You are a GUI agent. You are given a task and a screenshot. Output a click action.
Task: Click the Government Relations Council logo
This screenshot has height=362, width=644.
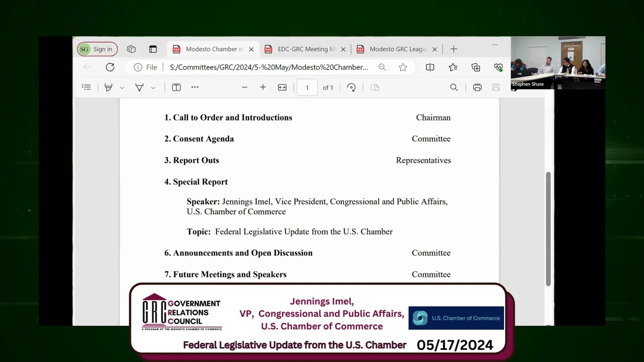click(x=182, y=312)
